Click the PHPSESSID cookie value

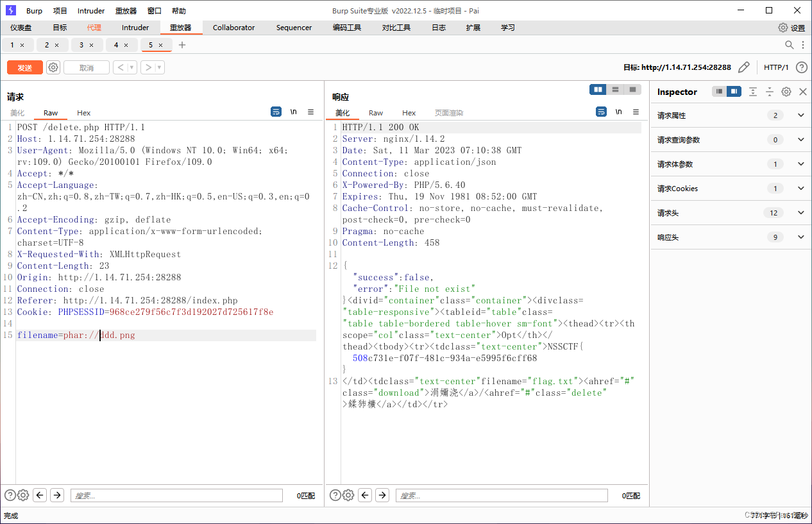click(x=191, y=312)
